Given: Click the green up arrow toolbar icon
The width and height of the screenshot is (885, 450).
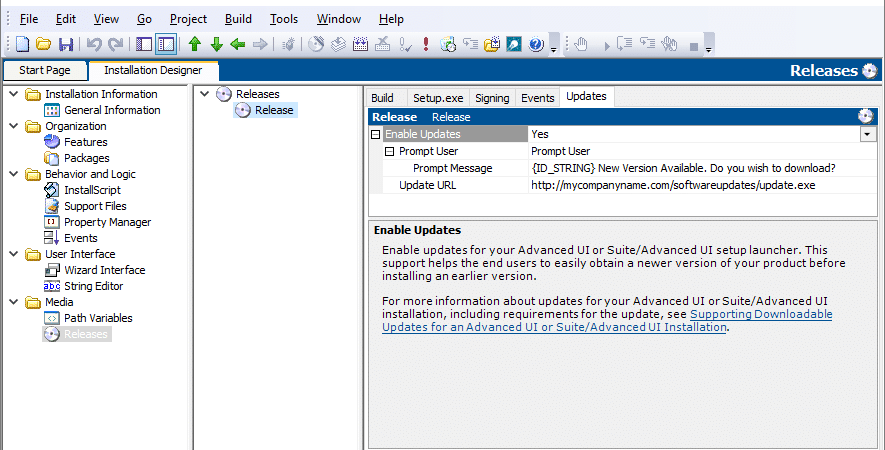Looking at the screenshot, I should coord(195,44).
